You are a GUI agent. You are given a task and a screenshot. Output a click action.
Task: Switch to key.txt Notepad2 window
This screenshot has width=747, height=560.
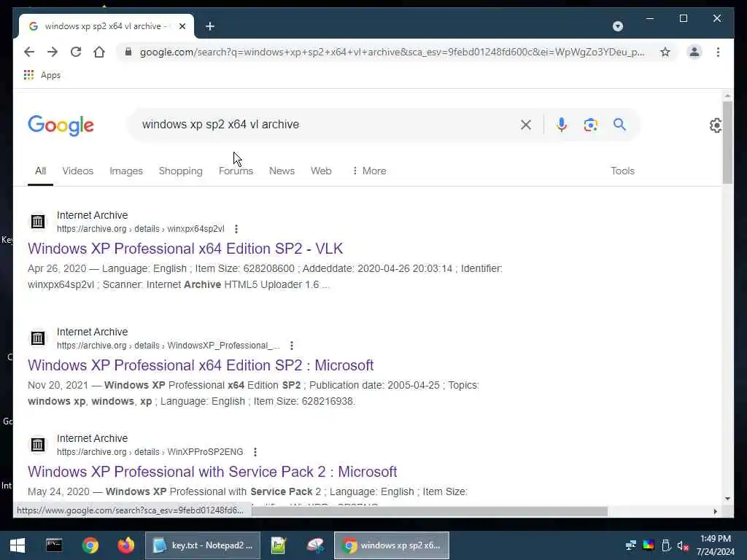pyautogui.click(x=203, y=545)
